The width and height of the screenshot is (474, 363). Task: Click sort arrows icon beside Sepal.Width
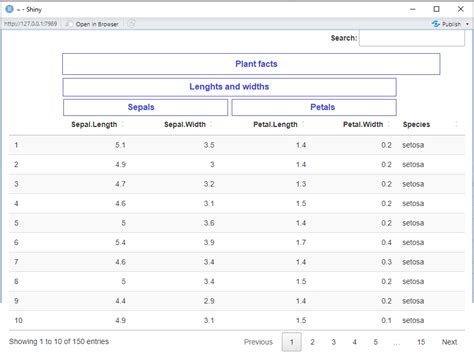[211, 124]
